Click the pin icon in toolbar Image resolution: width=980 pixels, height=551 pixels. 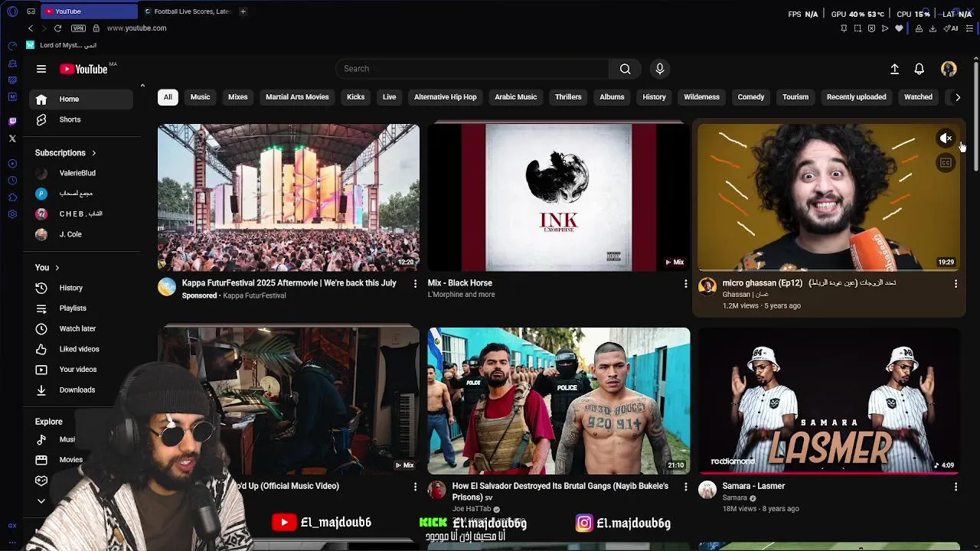[x=844, y=28]
